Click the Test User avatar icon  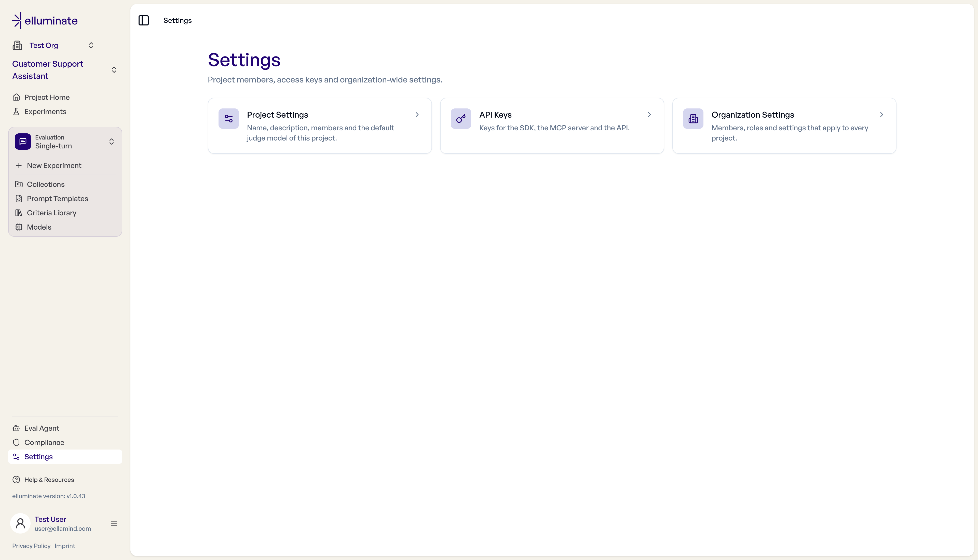pos(20,523)
